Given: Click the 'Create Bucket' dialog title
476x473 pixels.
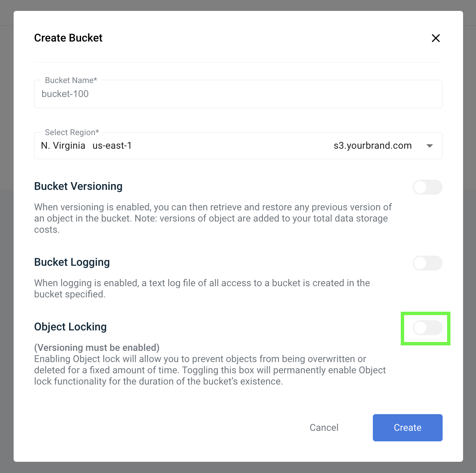Looking at the screenshot, I should [x=68, y=38].
